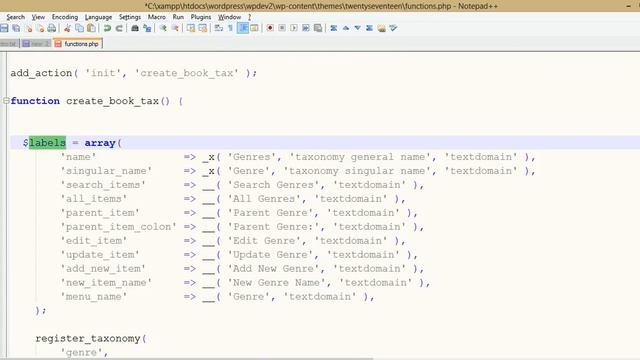Open the Macro menu
The image size is (640, 360).
pos(157,17)
